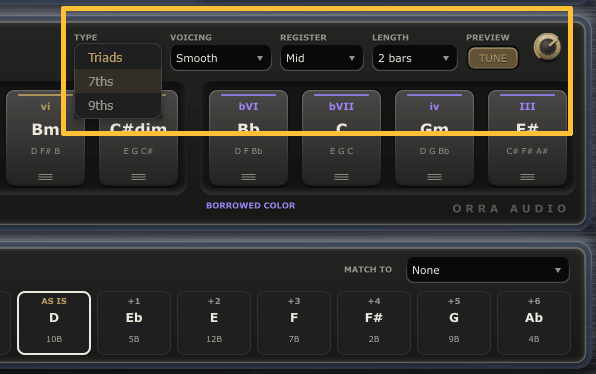Open the Voicing Smooth dropdown
The image size is (596, 374).
[220, 58]
